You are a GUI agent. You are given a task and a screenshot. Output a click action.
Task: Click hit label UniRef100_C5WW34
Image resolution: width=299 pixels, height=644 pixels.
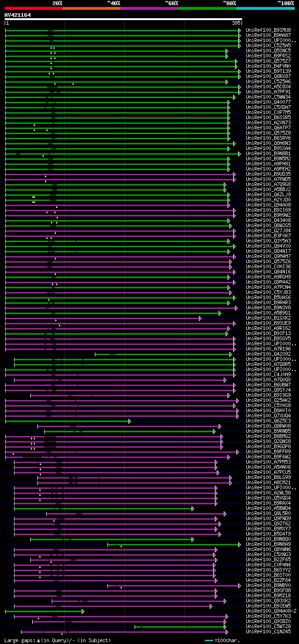[268, 97]
